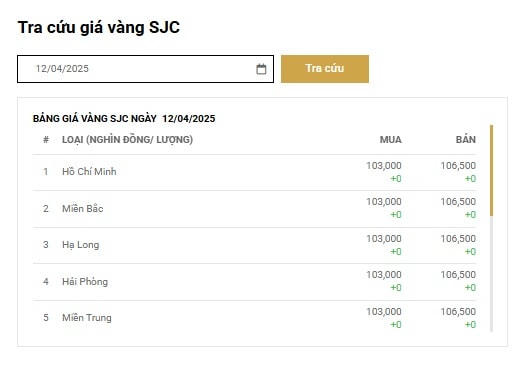Screen dimensions: 513x371
Task: Click the Tra cứu search button
Action: pos(325,69)
